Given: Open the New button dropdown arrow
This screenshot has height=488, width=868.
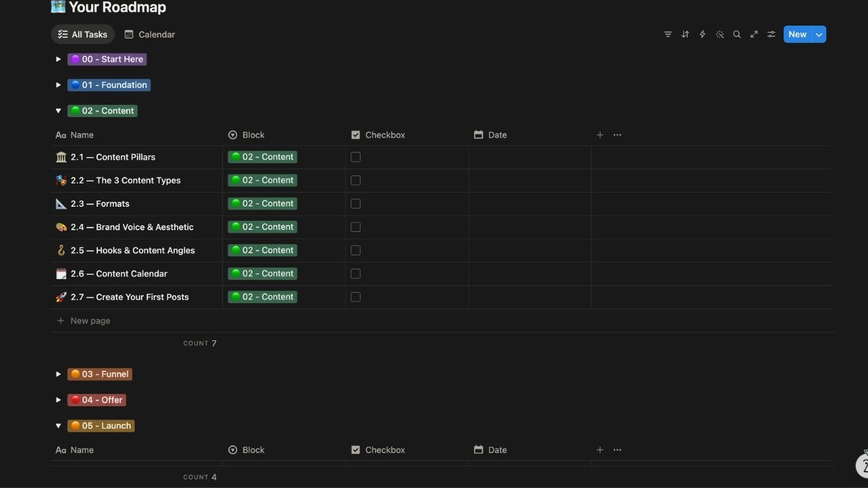Looking at the screenshot, I should point(818,34).
